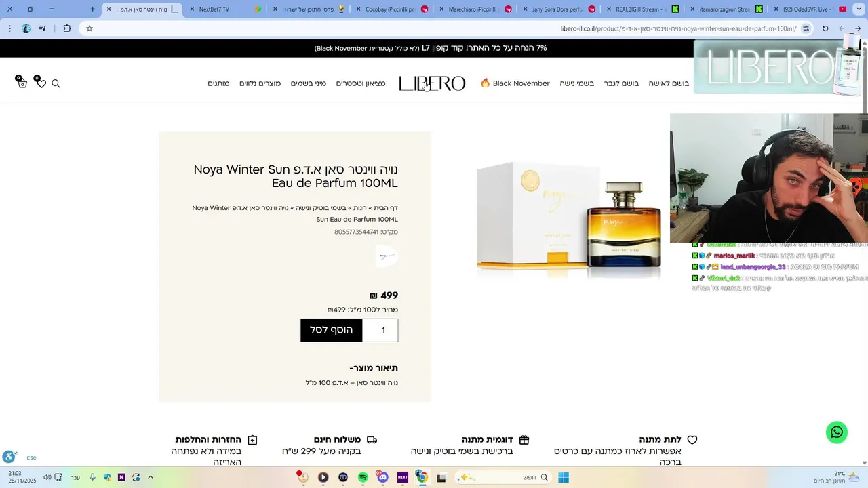The width and height of the screenshot is (868, 488).
Task: Open the WhatsApp chat bubble
Action: click(837, 432)
